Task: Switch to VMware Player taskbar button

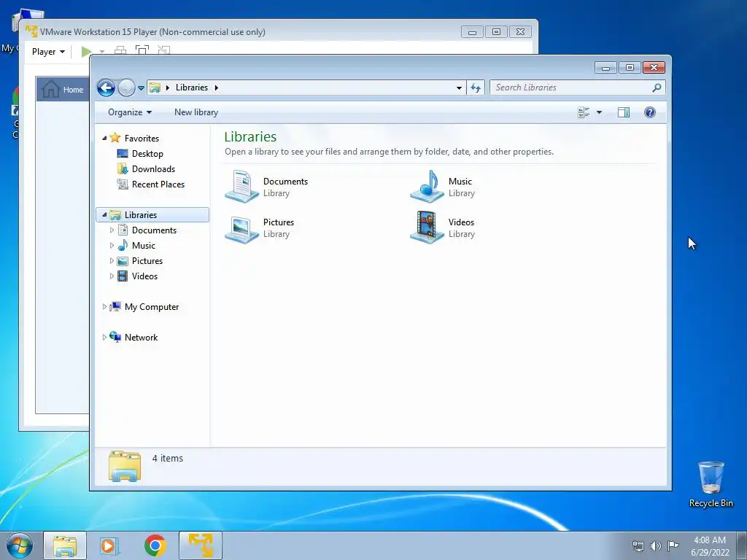Action: point(201,545)
